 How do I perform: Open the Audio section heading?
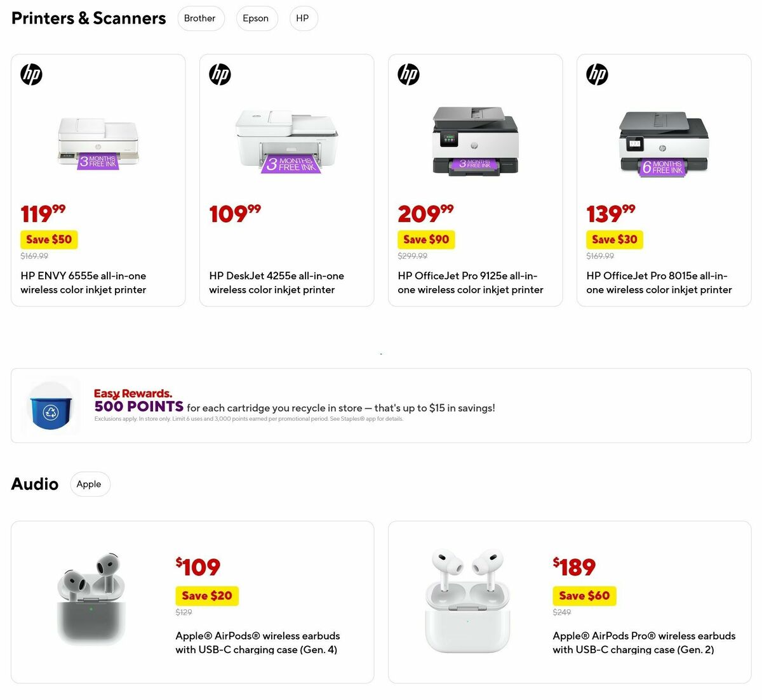pos(34,484)
